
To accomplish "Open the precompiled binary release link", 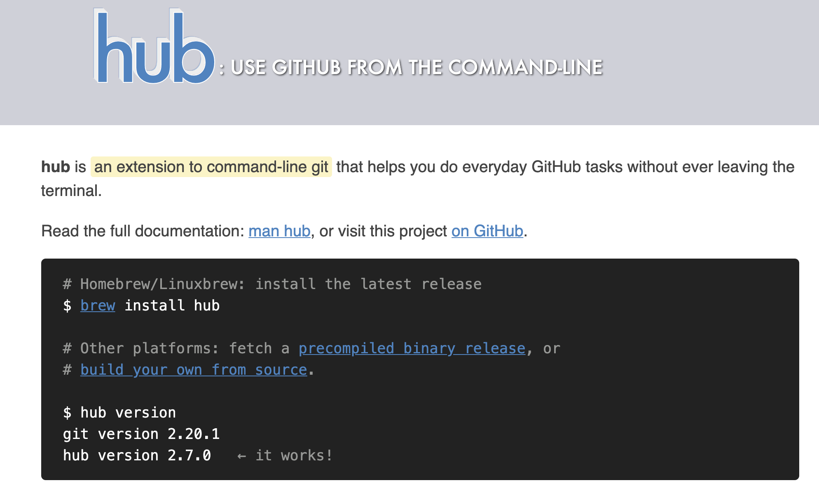I will click(412, 348).
